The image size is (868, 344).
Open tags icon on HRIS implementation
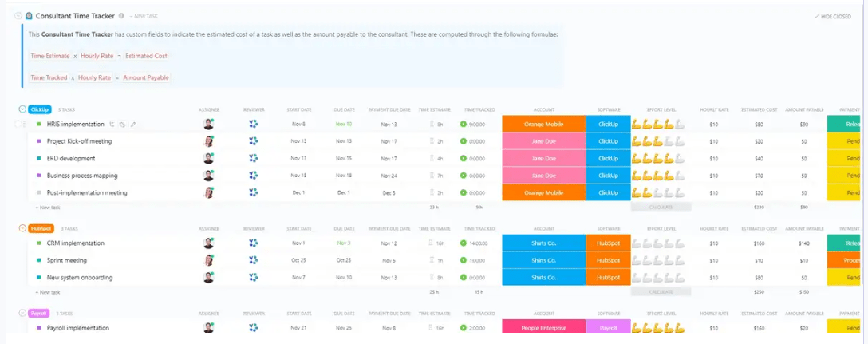(x=122, y=124)
